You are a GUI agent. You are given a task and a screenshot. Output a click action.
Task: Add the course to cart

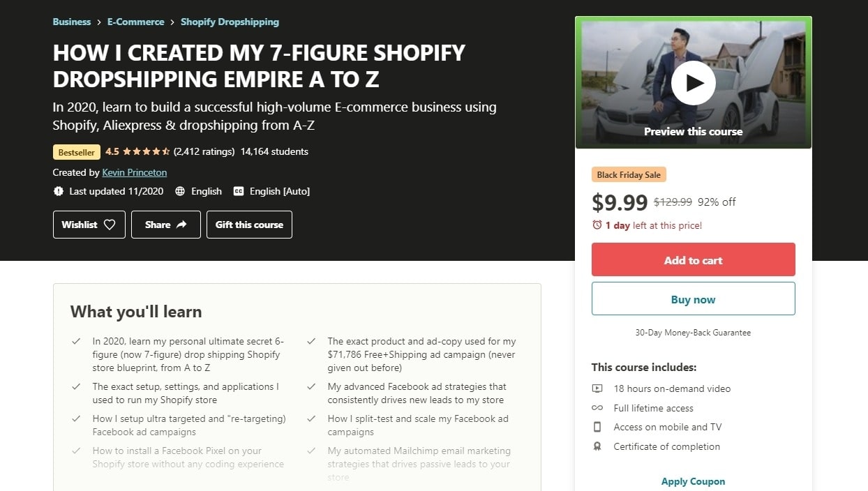coord(693,260)
